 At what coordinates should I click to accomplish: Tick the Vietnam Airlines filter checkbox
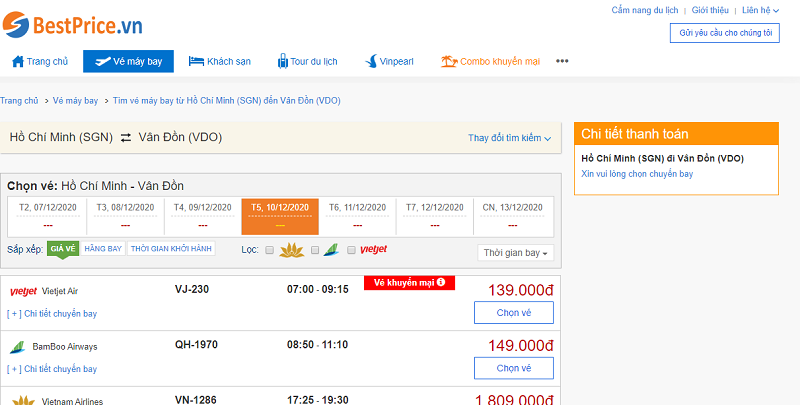tap(270, 250)
